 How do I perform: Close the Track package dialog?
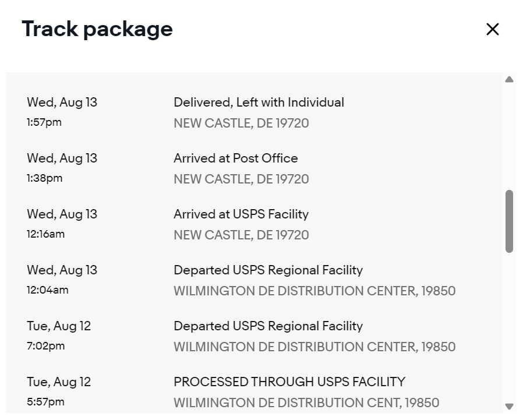pos(492,29)
